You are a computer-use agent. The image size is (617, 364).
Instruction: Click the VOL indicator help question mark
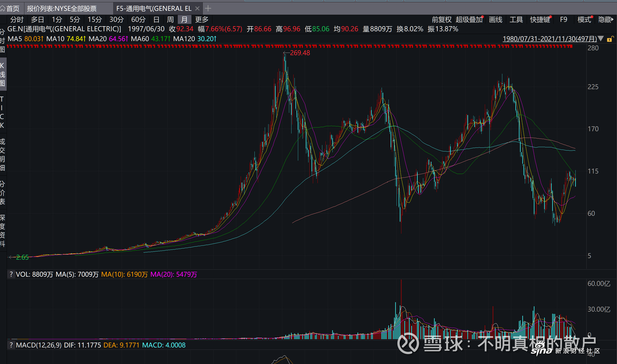11,274
